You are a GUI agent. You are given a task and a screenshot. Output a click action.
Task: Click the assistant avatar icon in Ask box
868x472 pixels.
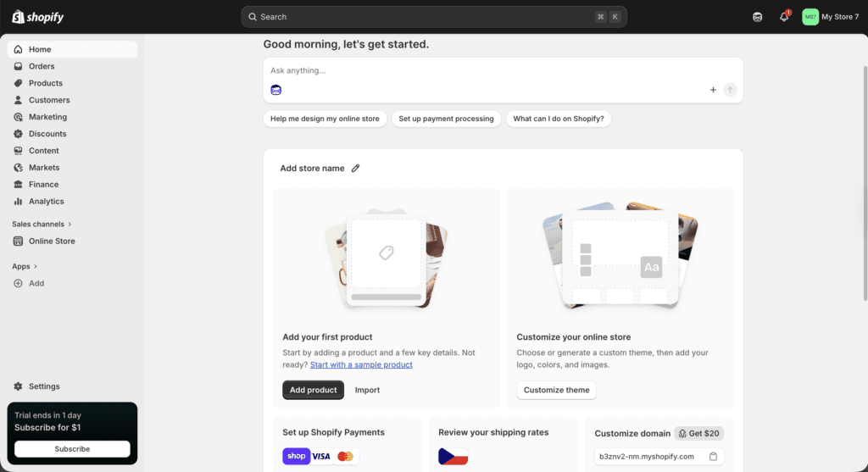pyautogui.click(x=275, y=90)
